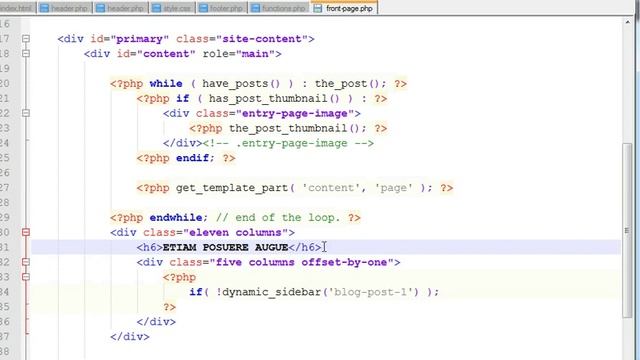Collapse the div id="content" fold marker

coord(26,53)
